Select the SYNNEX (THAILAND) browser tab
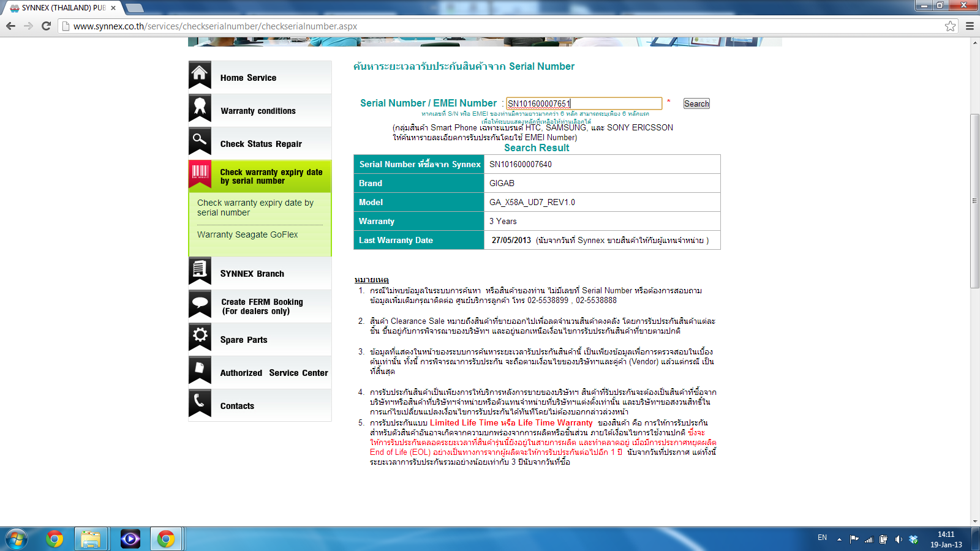Screen dimensions: 980x551 click(64, 8)
